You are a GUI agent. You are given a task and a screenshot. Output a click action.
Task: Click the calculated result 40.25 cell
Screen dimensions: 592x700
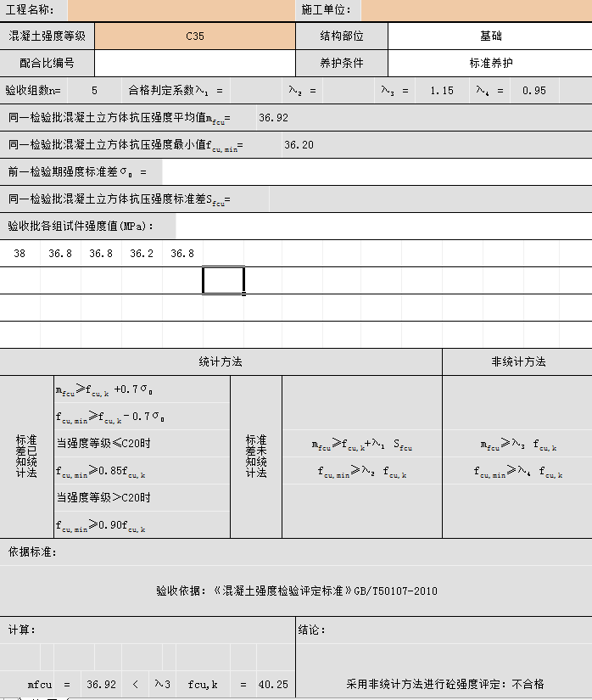point(273,684)
